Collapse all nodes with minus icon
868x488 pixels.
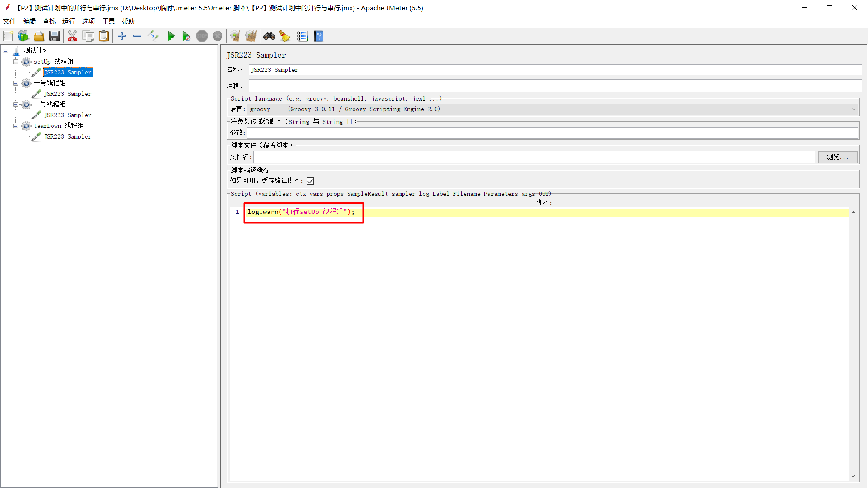pyautogui.click(x=137, y=36)
